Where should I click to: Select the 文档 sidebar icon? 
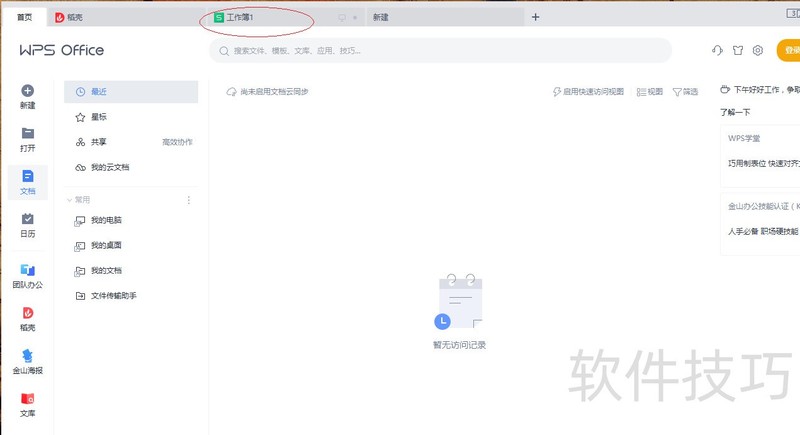[x=28, y=176]
